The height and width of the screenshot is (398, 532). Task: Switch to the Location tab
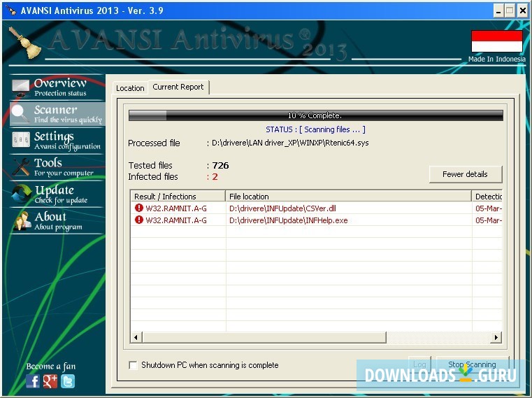coord(130,88)
